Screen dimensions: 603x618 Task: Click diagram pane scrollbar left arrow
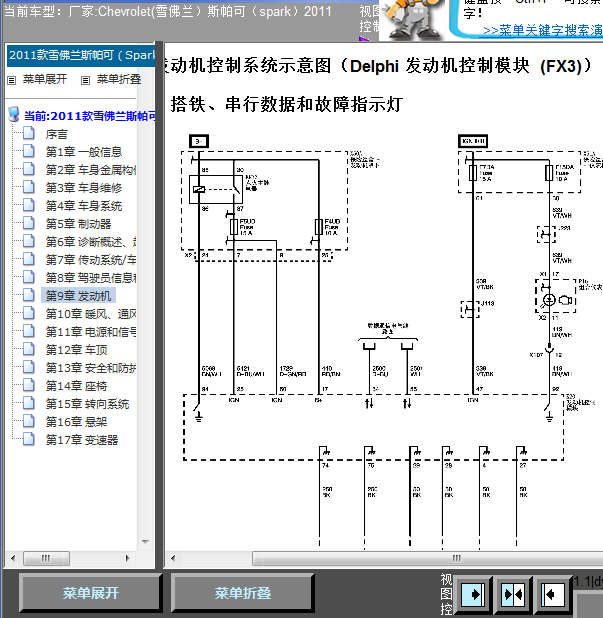(x=173, y=558)
